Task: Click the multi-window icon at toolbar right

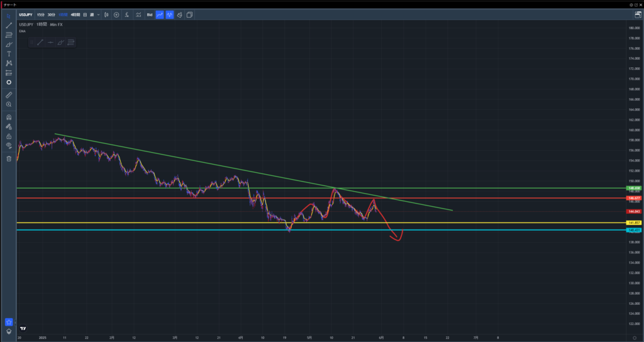Action: coord(638,15)
